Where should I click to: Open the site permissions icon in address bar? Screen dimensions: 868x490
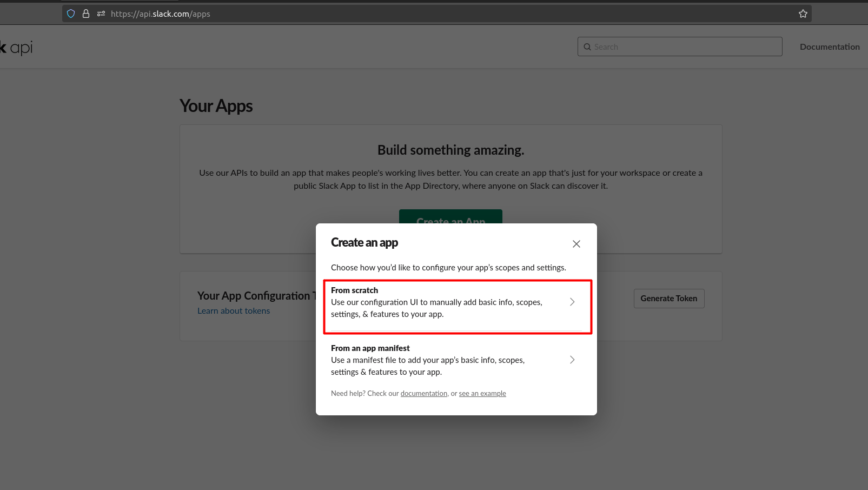(x=101, y=14)
